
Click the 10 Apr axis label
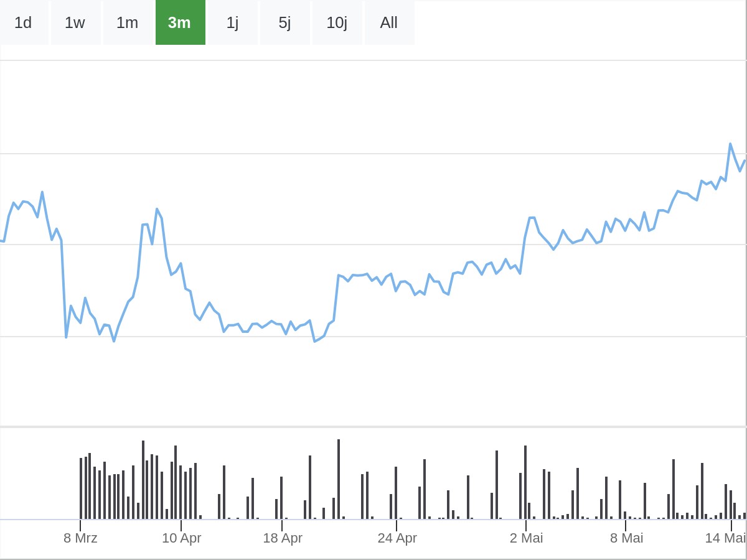click(x=181, y=538)
